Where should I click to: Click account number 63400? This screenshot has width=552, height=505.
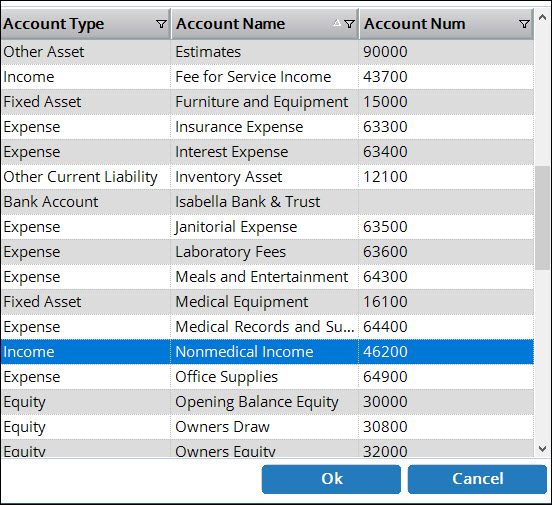[x=385, y=152]
